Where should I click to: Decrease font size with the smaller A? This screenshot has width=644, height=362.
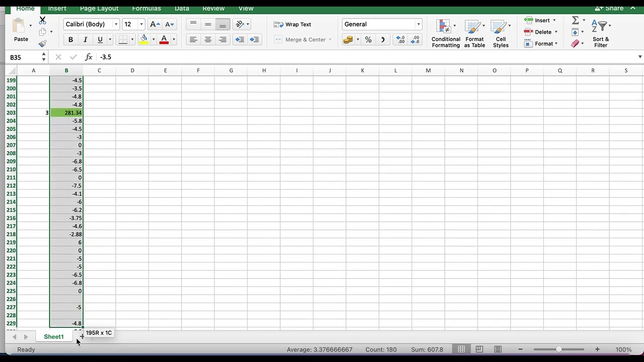pyautogui.click(x=170, y=24)
